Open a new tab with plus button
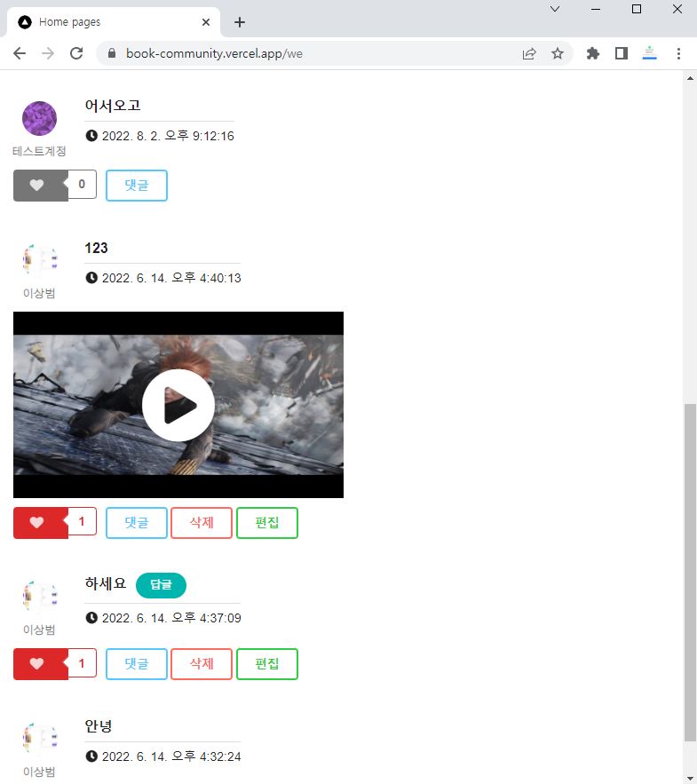Viewport: 697px width, 784px height. coord(239,22)
